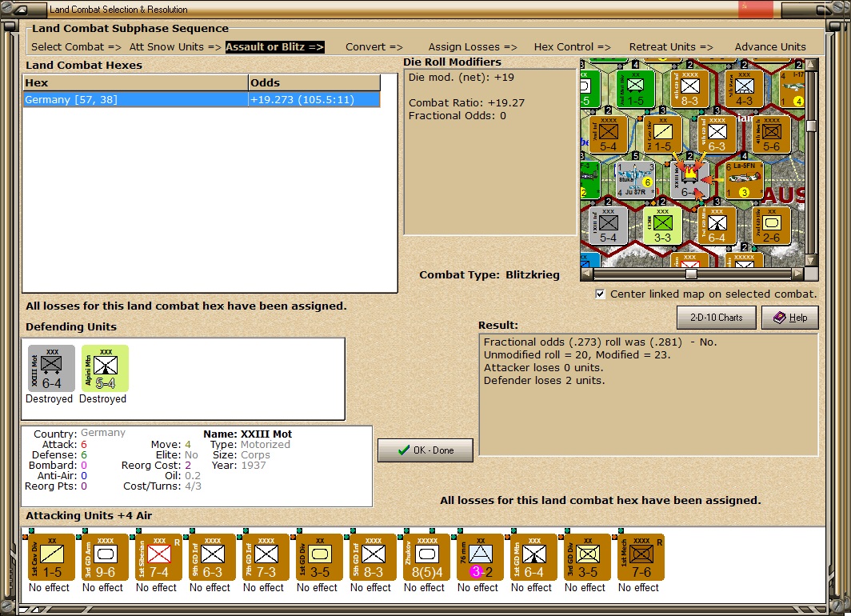Click the Unmodified roll = 20 result line
Viewport: 851px width, 616px height.
point(577,355)
